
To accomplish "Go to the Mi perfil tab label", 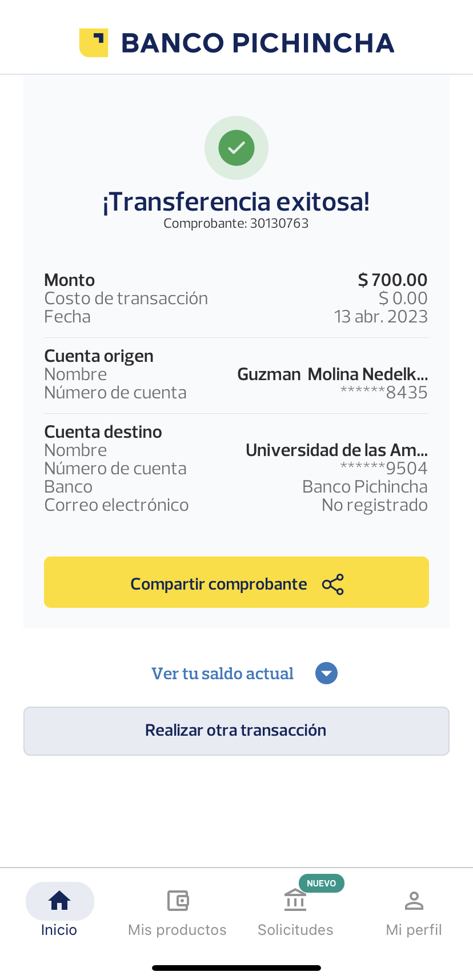I will tap(414, 930).
